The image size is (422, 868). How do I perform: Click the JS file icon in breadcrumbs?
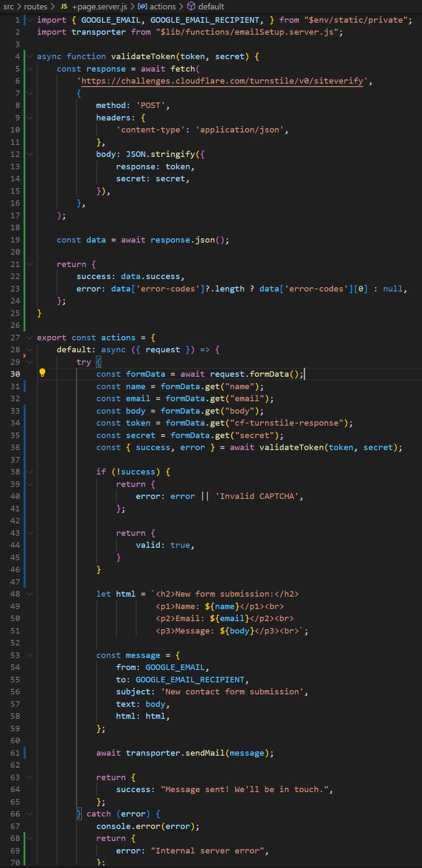pos(64,6)
